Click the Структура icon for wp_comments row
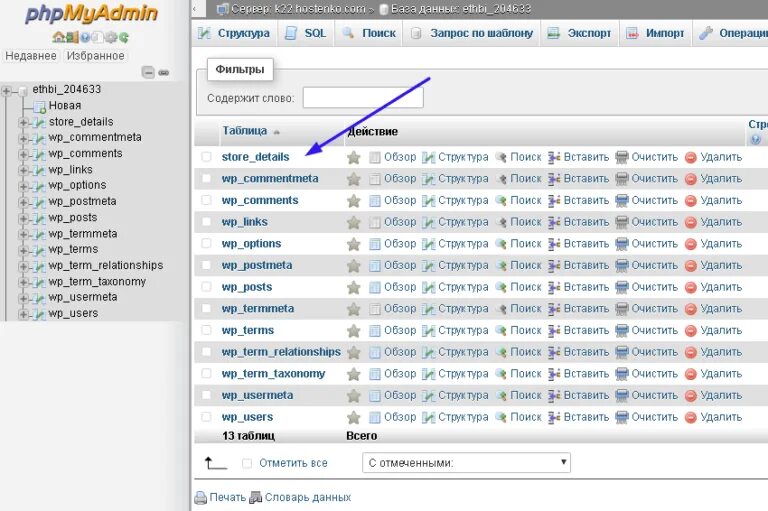Screen dimensions: 768x511 429,200
